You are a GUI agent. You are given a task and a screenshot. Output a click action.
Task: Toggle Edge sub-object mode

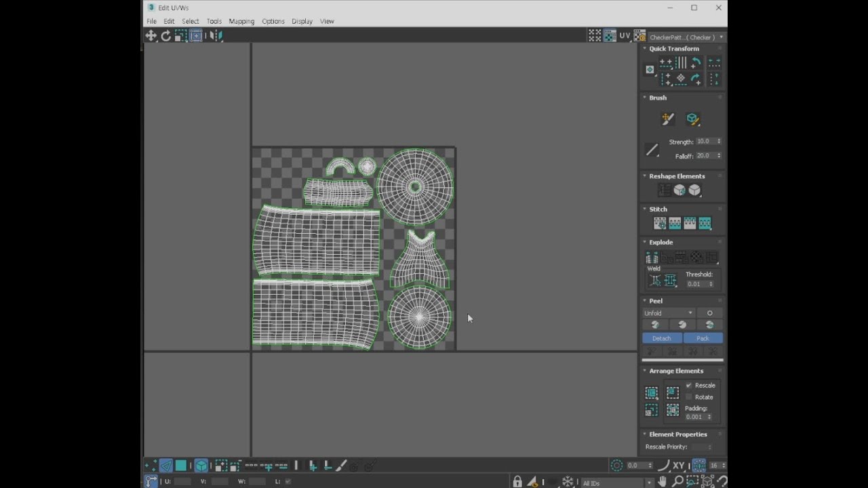(166, 466)
